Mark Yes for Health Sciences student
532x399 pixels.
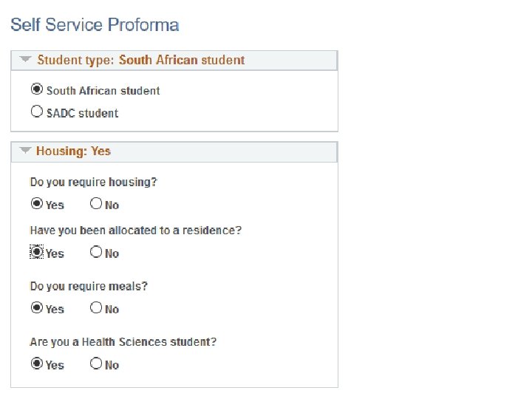[x=37, y=364]
